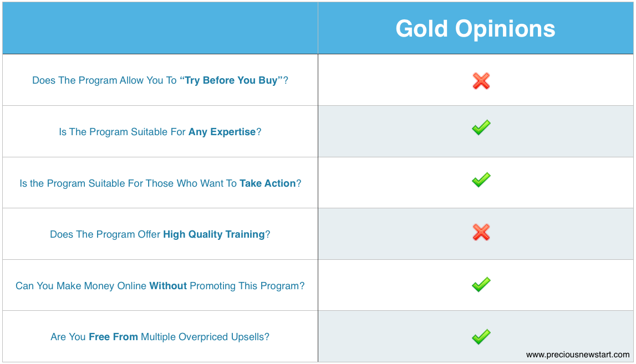Click "Does The Program Allow You To" text
636x364 pixels.
[104, 80]
